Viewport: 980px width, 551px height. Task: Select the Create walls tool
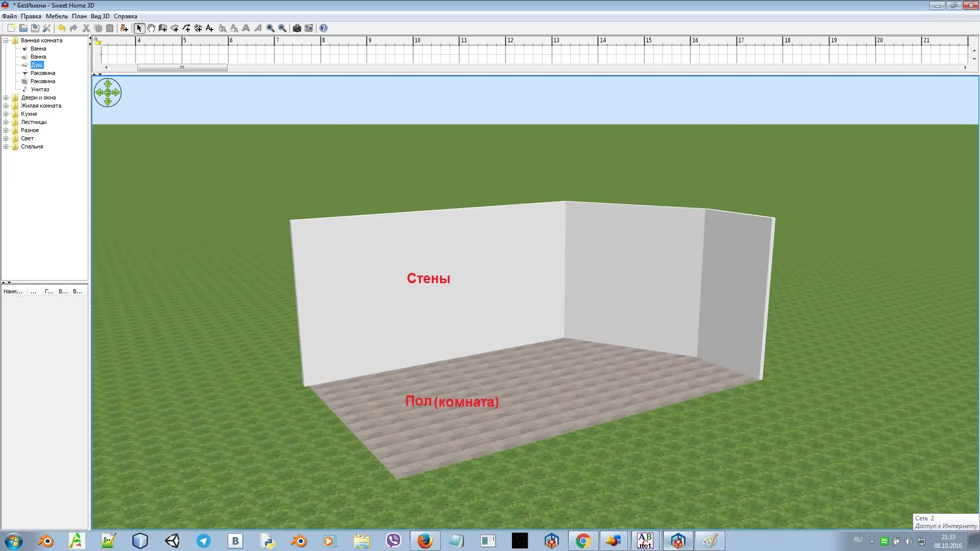[163, 28]
